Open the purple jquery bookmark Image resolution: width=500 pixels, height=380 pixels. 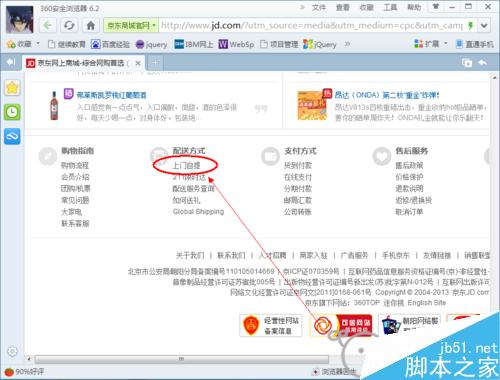152,44
